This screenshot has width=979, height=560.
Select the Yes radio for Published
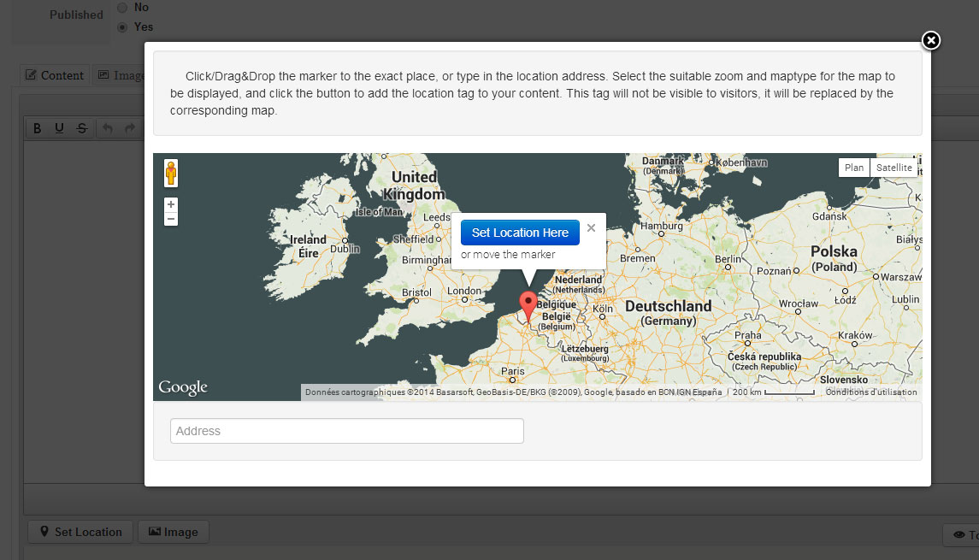(122, 27)
